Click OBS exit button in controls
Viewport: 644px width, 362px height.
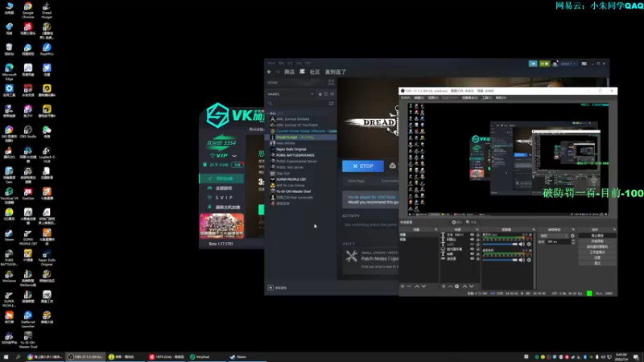point(597,263)
